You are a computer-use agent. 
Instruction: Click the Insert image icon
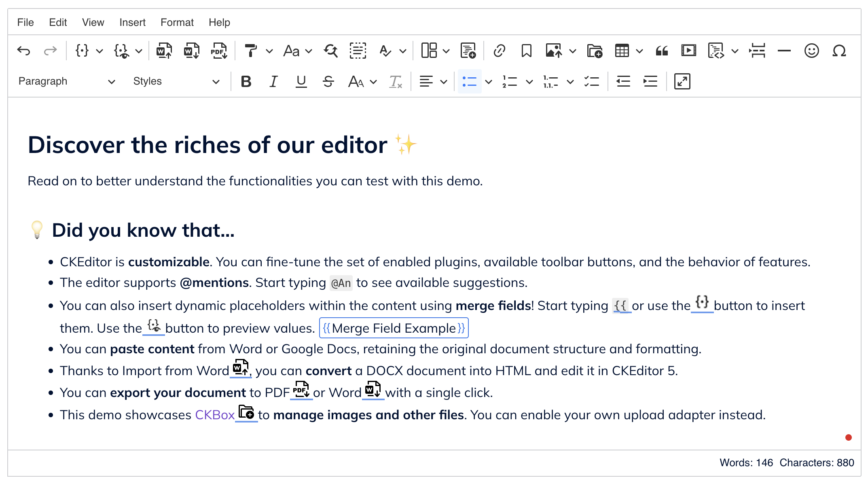(x=554, y=51)
